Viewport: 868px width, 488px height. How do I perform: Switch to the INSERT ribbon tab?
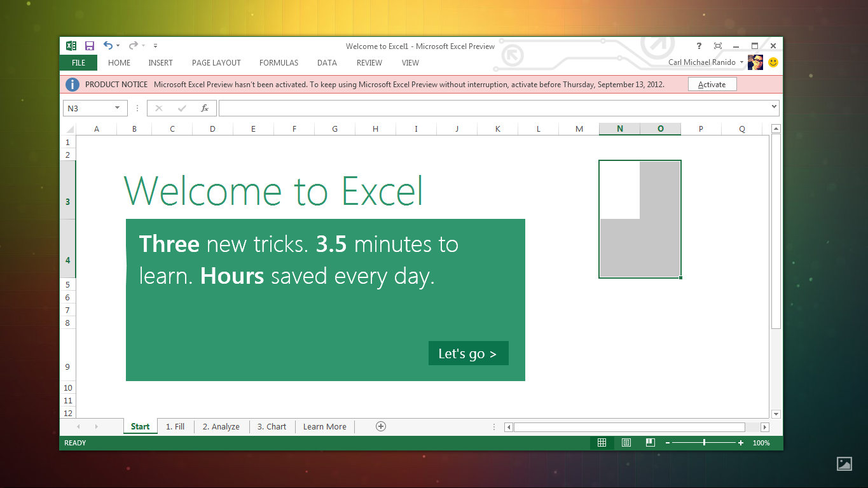point(161,62)
